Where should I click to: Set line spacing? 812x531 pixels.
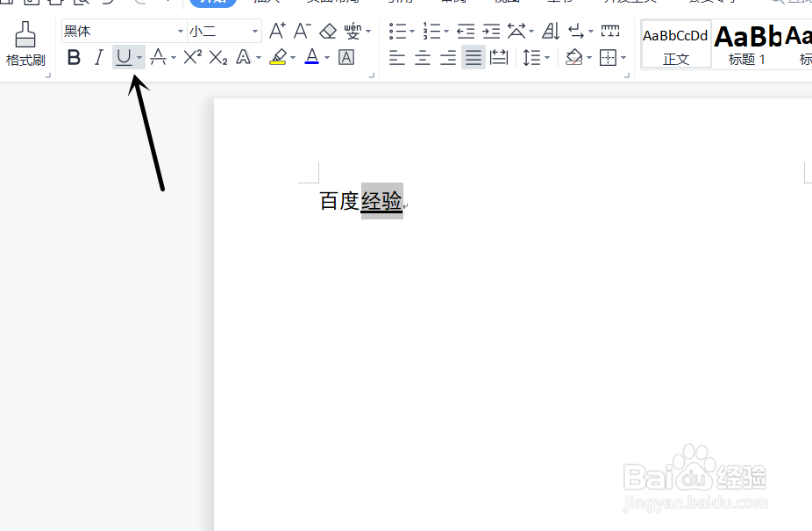click(531, 57)
